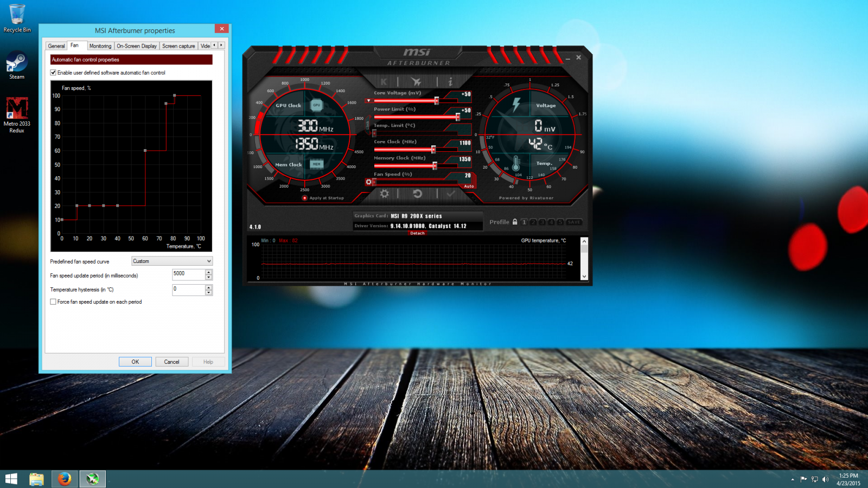Click the apply checkmark icon in Afterburner

coord(451,194)
